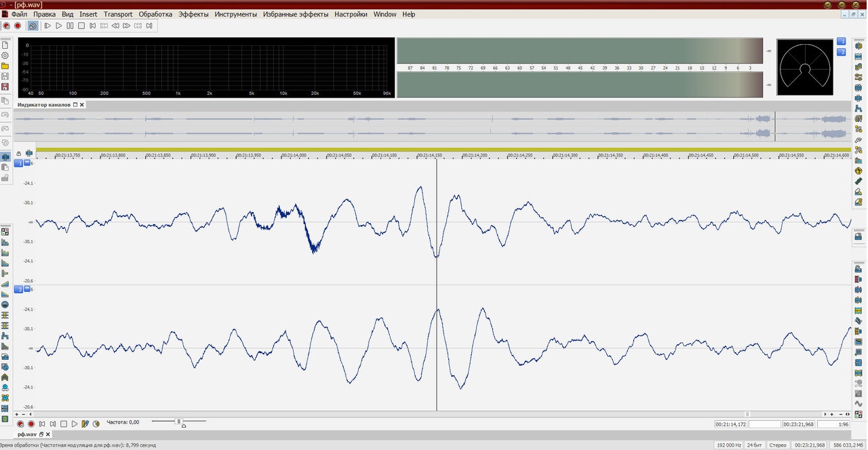Click the red Save As icon

[x=5, y=87]
